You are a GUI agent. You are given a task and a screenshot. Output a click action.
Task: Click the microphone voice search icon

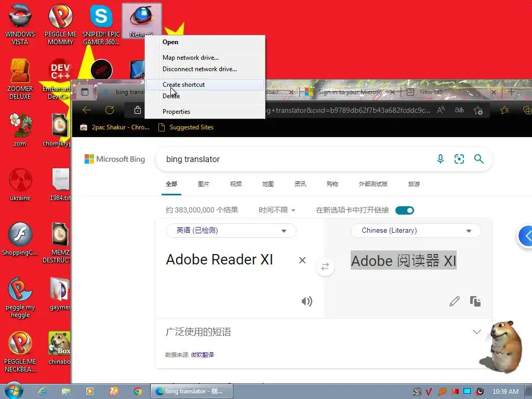(x=441, y=159)
